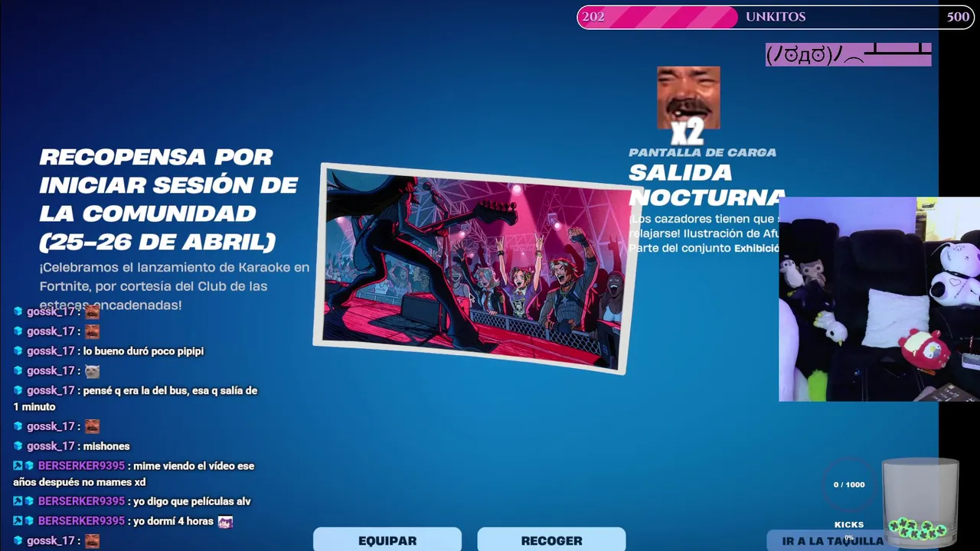The image size is (980, 551).
Task: Click the emote after 'yo dormí 4 horas'
Action: pos(225,521)
